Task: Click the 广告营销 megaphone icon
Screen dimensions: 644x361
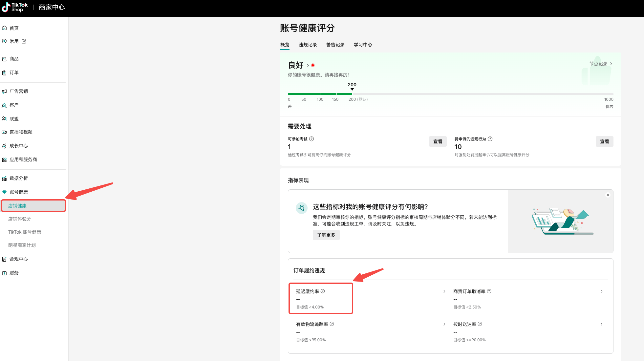Action: (x=5, y=91)
